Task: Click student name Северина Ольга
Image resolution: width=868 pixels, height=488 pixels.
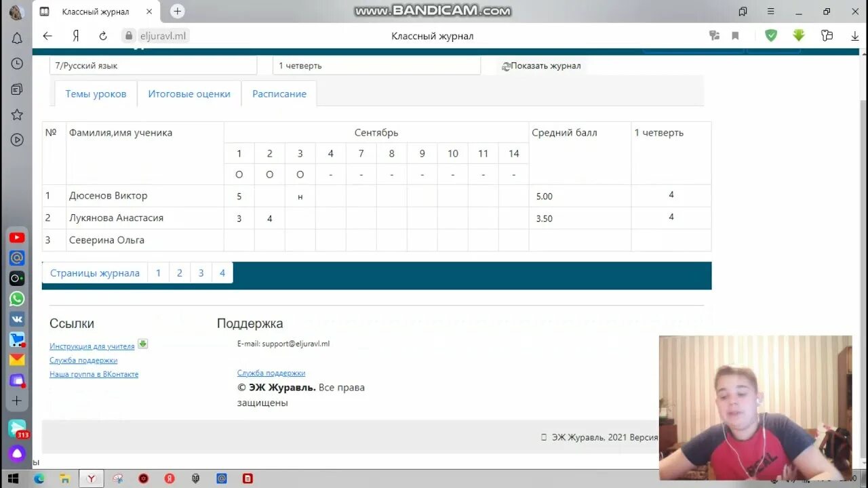Action: coord(106,240)
